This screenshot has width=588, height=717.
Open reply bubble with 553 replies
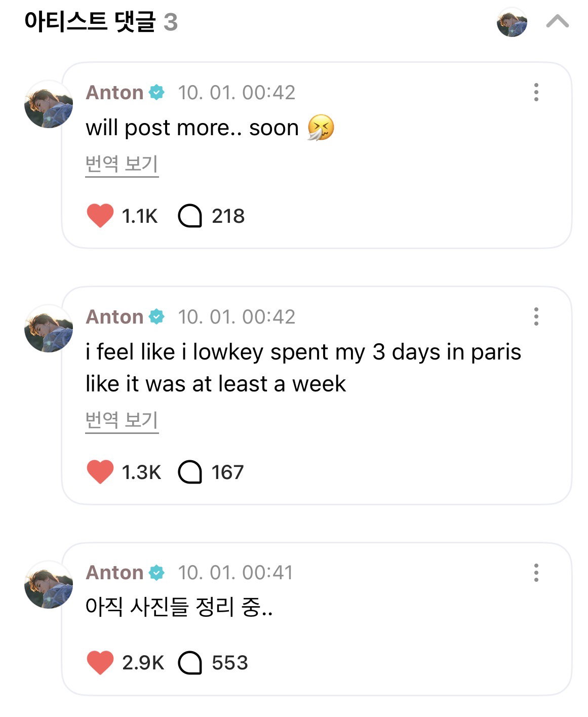pos(190,663)
